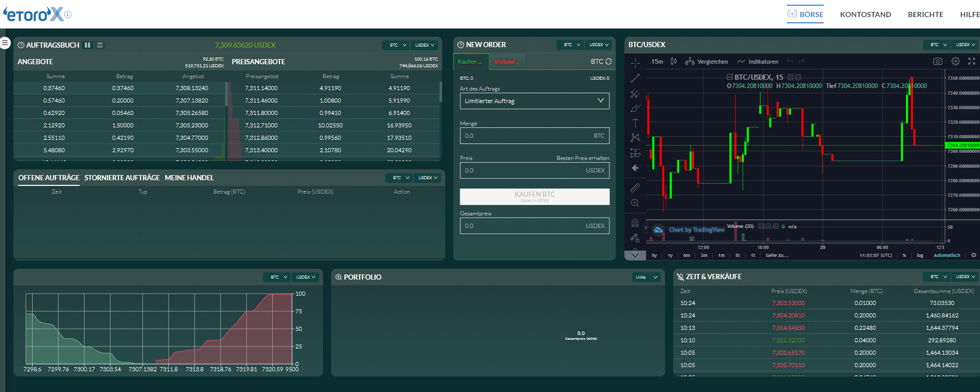The height and width of the screenshot is (392, 980).
Task: Collapse the BTC/USDEX legend box
Action: click(730, 77)
